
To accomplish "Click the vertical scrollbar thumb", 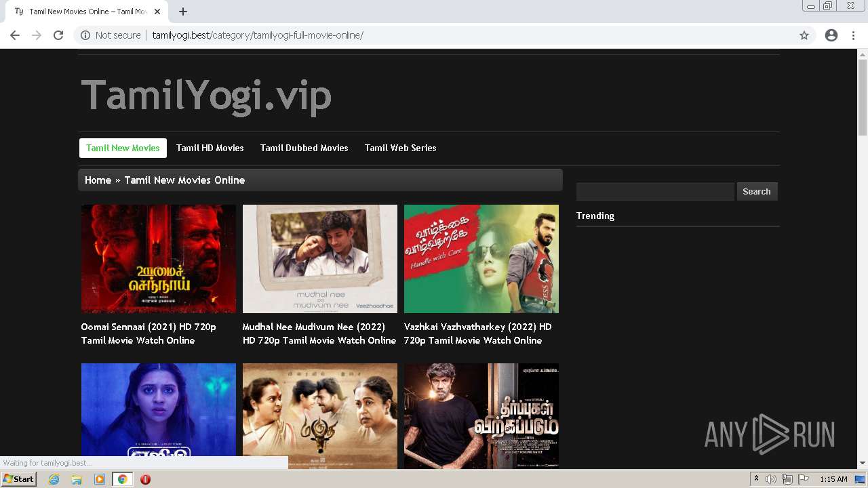I will click(x=863, y=97).
